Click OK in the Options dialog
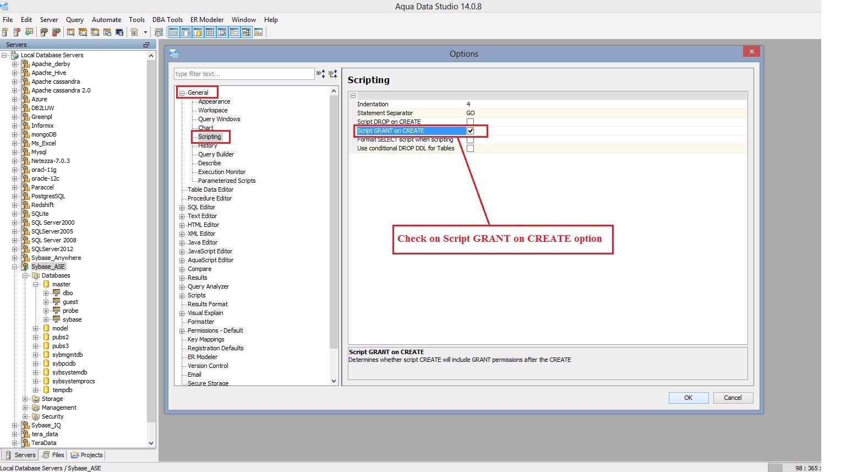 (689, 398)
